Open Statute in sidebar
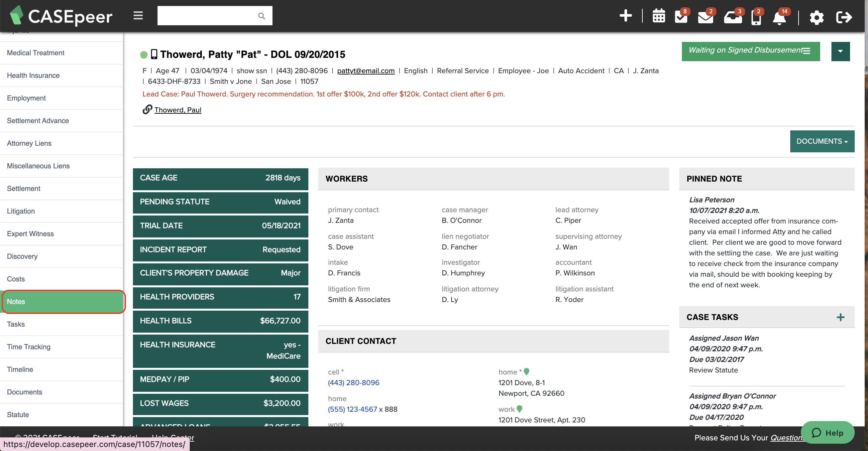The width and height of the screenshot is (868, 451). 61,414
